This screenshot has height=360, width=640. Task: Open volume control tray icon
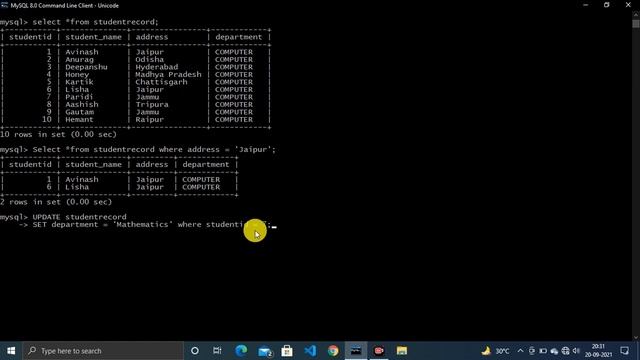pyautogui.click(x=576, y=351)
